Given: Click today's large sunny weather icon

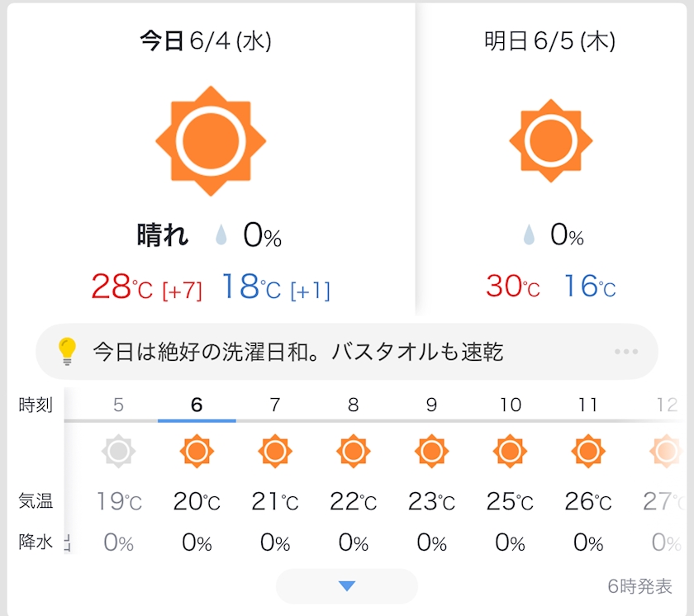Looking at the screenshot, I should click(211, 141).
